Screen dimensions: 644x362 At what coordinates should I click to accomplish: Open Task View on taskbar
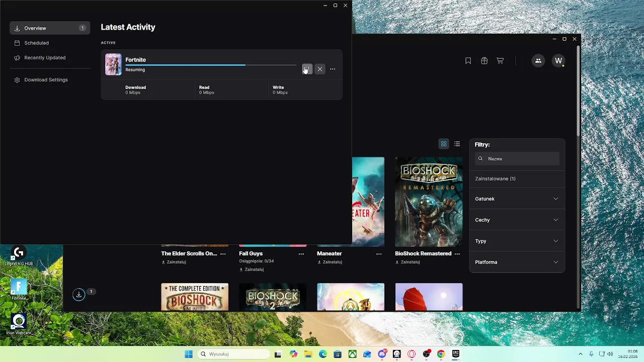[x=278, y=354]
